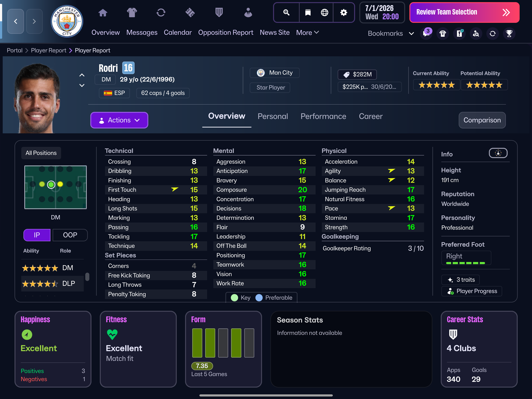
Task: Click the Comparison button
Action: pos(482,120)
